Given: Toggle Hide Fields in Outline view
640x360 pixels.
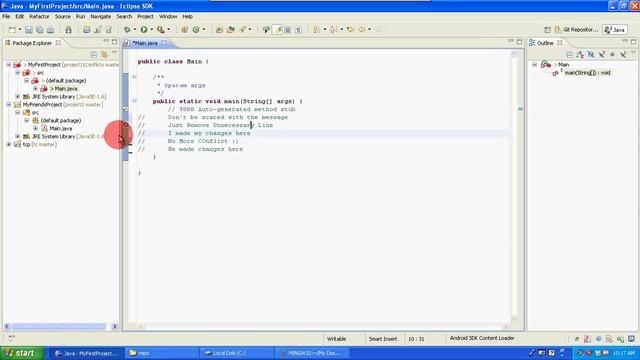Looking at the screenshot, I should [x=591, y=55].
